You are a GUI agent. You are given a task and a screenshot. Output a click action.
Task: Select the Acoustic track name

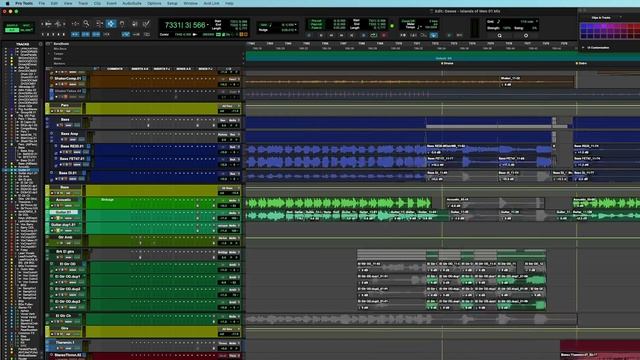point(63,200)
